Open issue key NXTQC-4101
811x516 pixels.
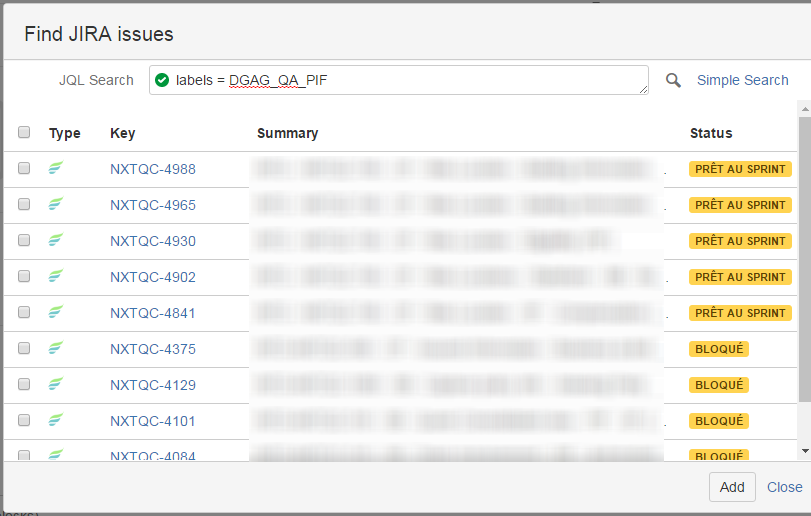click(153, 421)
